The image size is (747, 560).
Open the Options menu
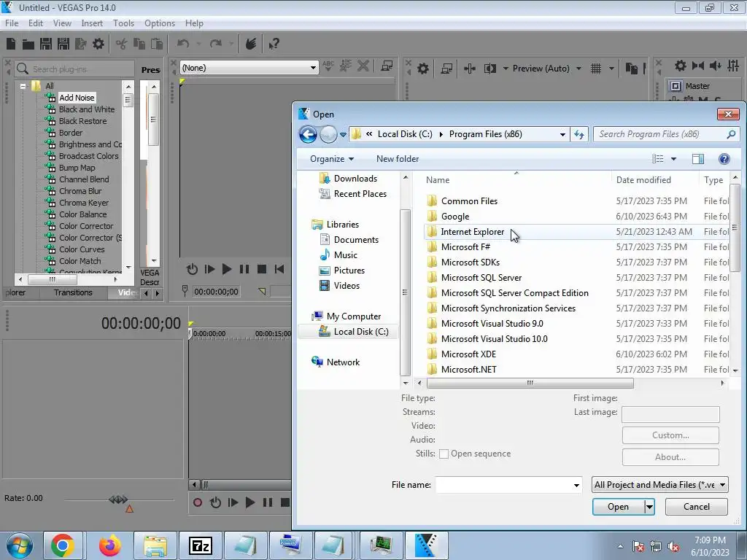coord(160,23)
